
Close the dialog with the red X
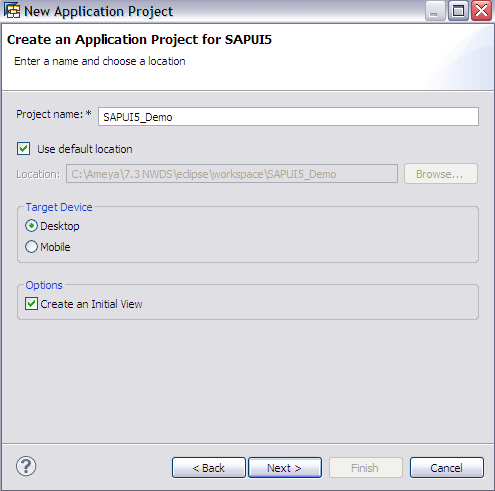click(482, 11)
